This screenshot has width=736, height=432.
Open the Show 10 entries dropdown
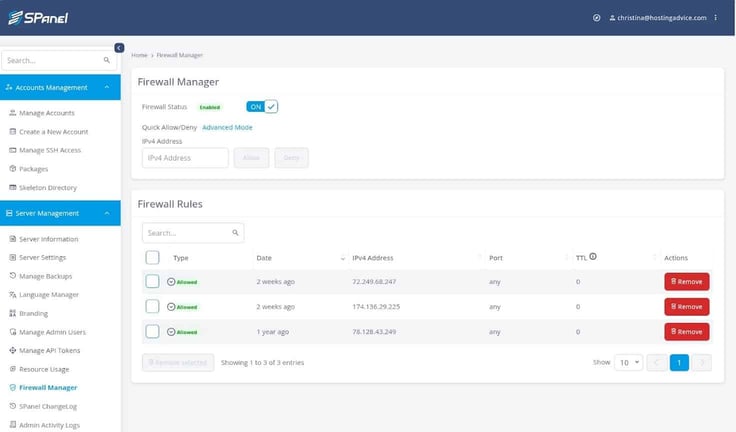[x=629, y=363]
